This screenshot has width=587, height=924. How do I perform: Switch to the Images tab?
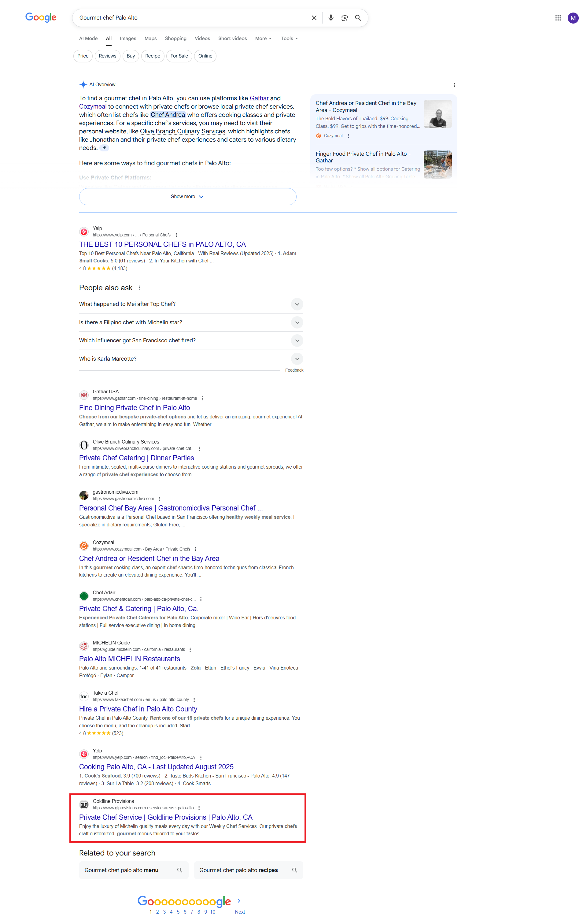click(x=128, y=38)
